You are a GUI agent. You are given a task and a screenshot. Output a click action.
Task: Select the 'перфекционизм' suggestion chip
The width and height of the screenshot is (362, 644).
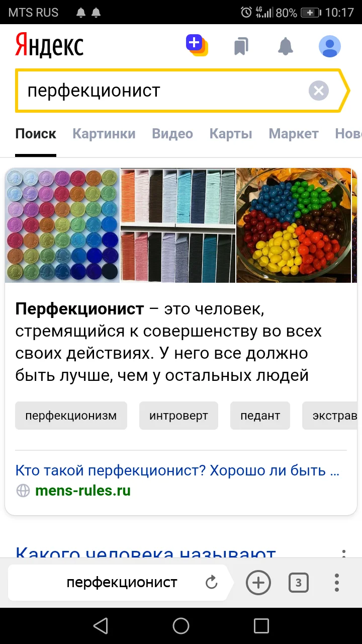(71, 416)
